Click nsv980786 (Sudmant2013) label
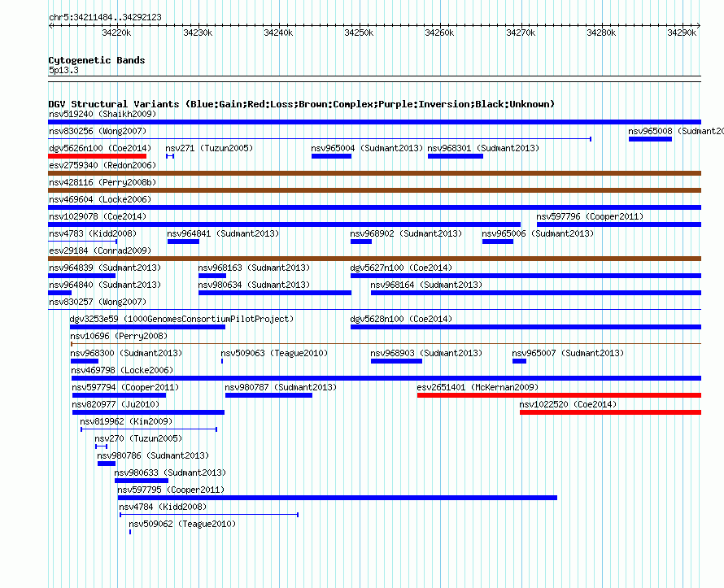The width and height of the screenshot is (724, 588). (153, 455)
